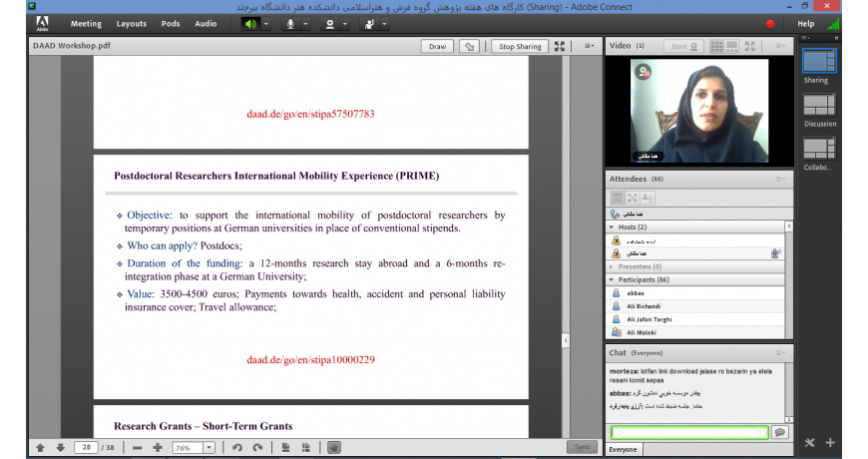Click the layout bar tools icon at bottom
868x459 pixels.
point(810,442)
